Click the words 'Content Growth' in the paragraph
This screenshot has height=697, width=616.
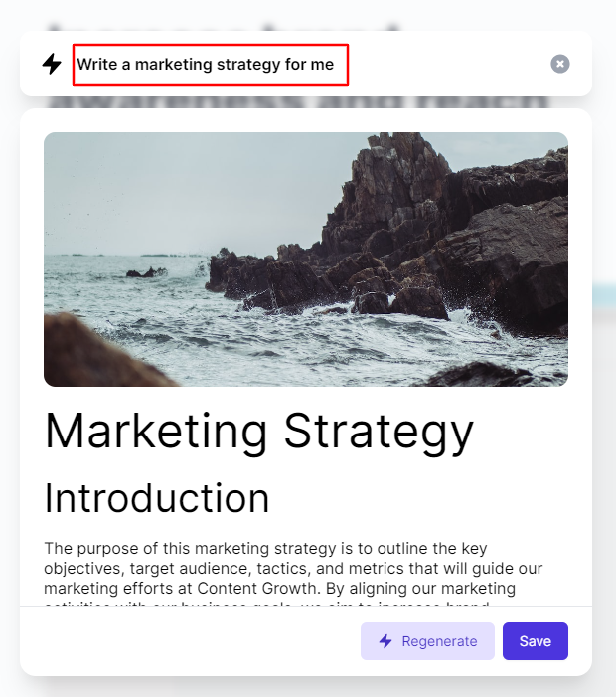258,588
